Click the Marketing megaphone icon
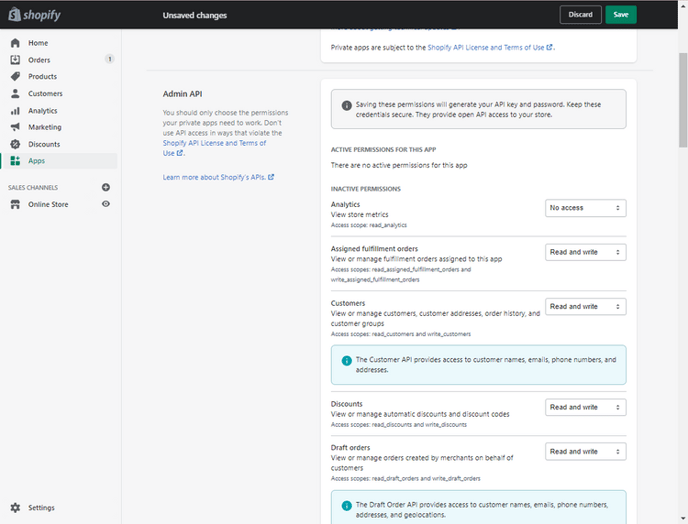Viewport: 688px width, 524px height. tap(15, 127)
